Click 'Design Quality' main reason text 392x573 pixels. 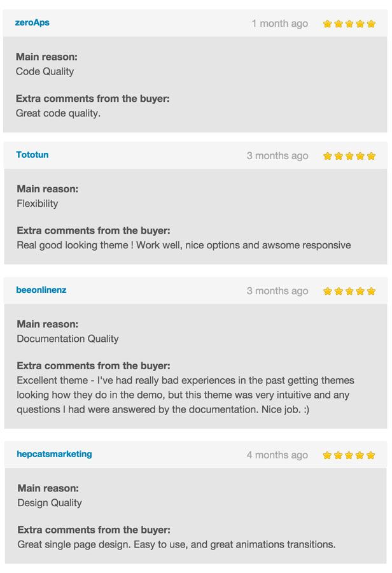point(50,503)
